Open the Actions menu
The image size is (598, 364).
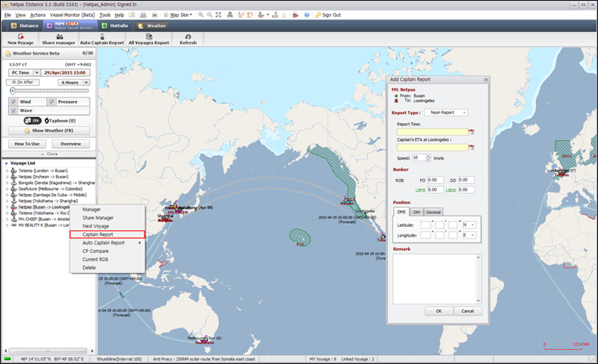[38, 15]
